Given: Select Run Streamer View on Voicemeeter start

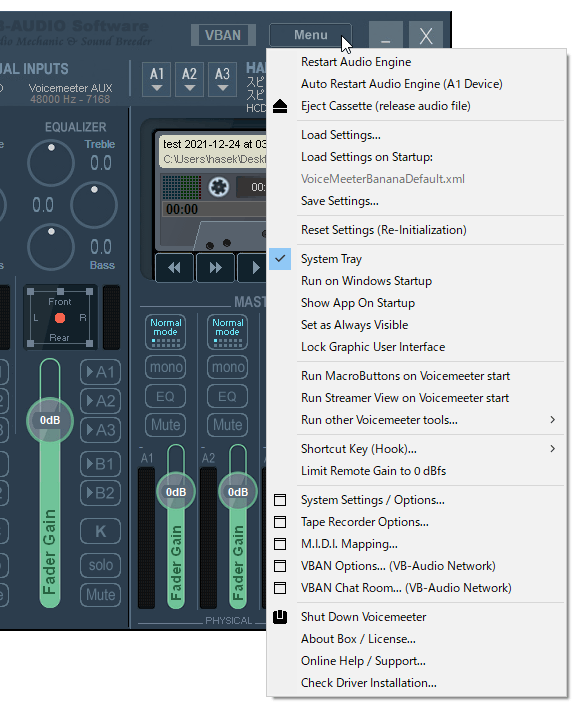Looking at the screenshot, I should click(416, 398).
